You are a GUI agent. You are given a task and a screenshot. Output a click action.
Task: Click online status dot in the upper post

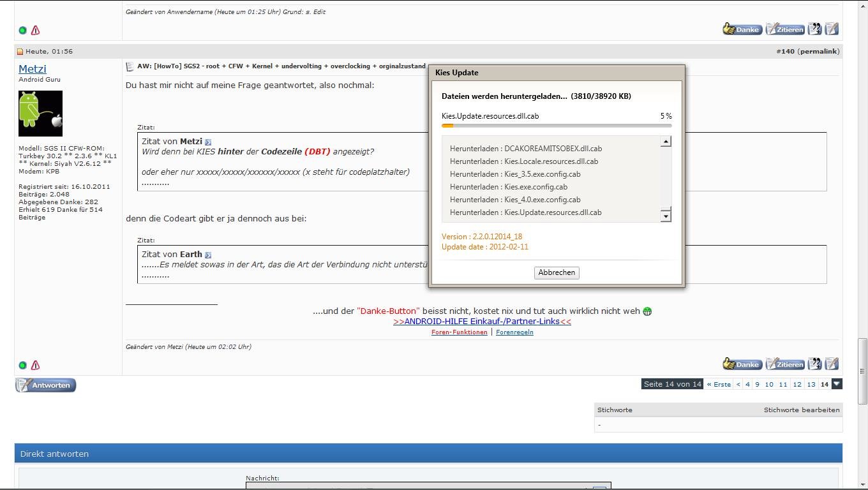click(x=23, y=30)
